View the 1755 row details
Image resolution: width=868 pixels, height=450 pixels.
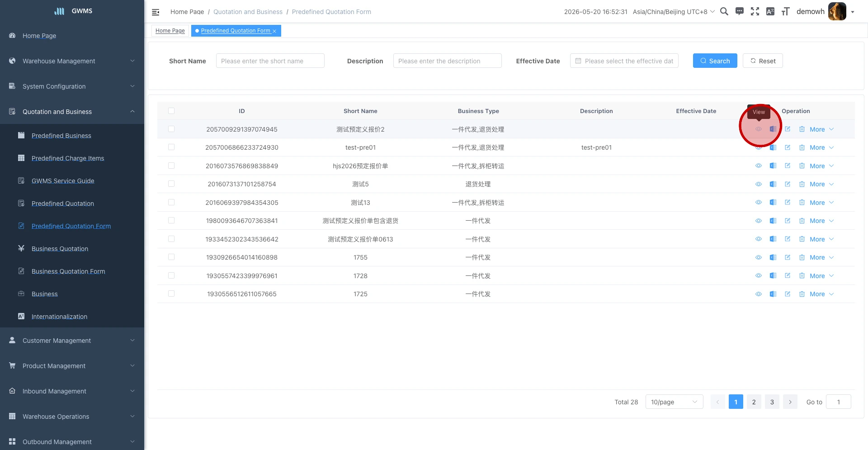tap(759, 257)
